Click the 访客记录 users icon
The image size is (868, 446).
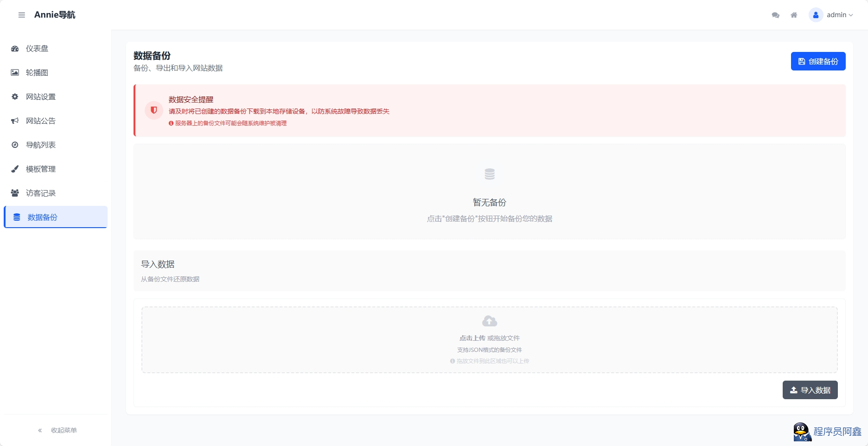tap(15, 193)
